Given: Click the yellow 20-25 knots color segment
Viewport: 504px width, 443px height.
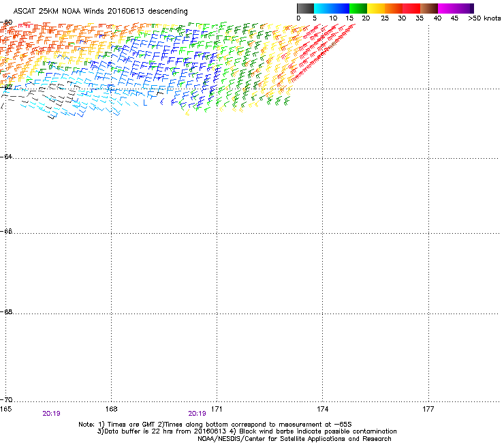Looking at the screenshot, I should tap(376, 8).
